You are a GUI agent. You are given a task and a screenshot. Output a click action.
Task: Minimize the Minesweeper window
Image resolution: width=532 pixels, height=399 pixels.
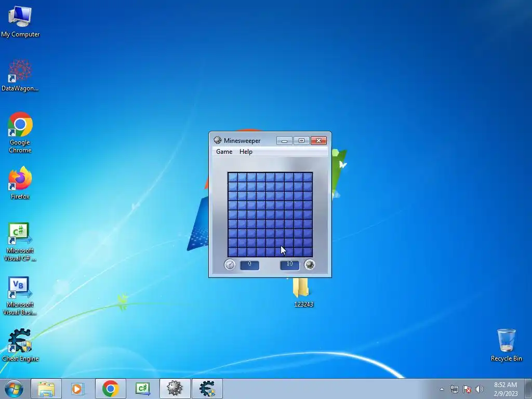point(284,140)
